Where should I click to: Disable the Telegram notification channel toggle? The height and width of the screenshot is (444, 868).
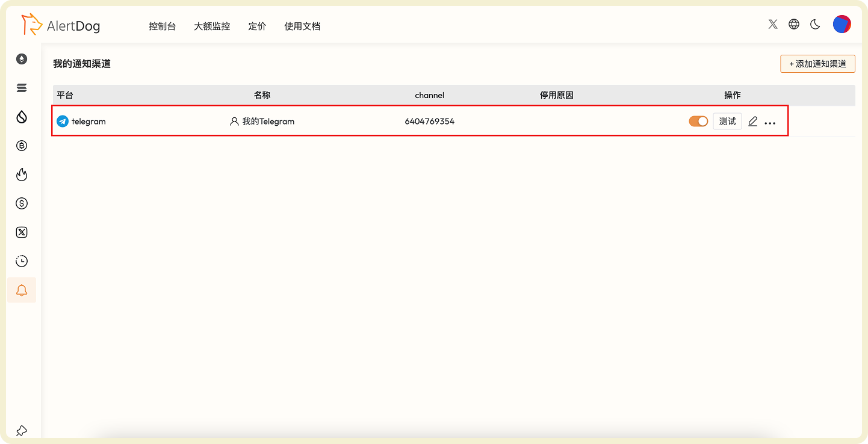[x=698, y=121]
